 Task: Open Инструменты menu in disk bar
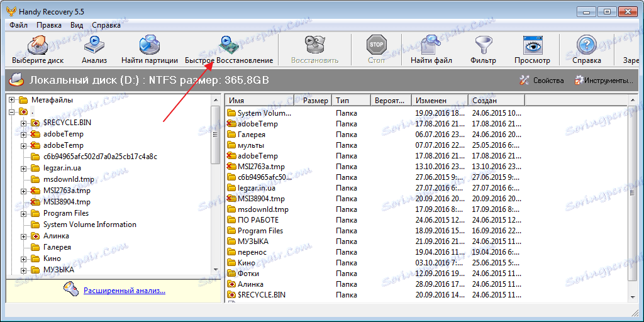coord(604,80)
